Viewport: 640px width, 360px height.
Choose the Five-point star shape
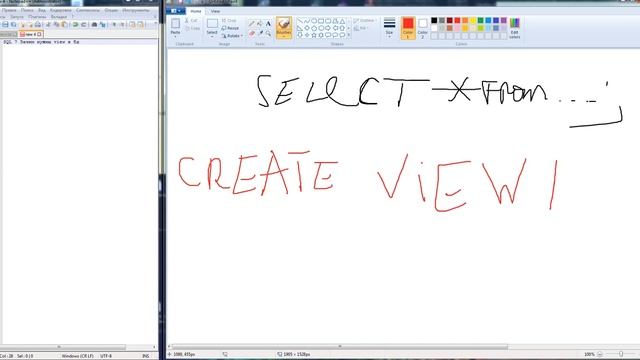click(314, 35)
